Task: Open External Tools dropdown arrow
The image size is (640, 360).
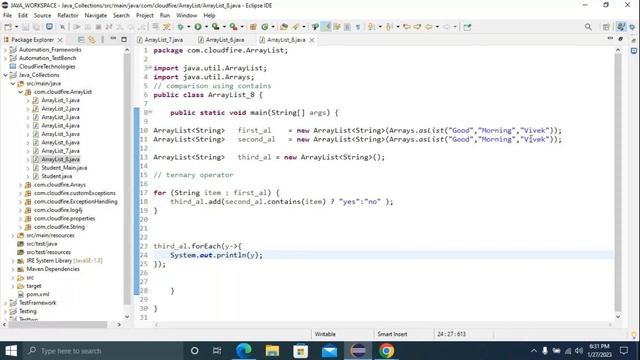Action: pyautogui.click(x=242, y=27)
